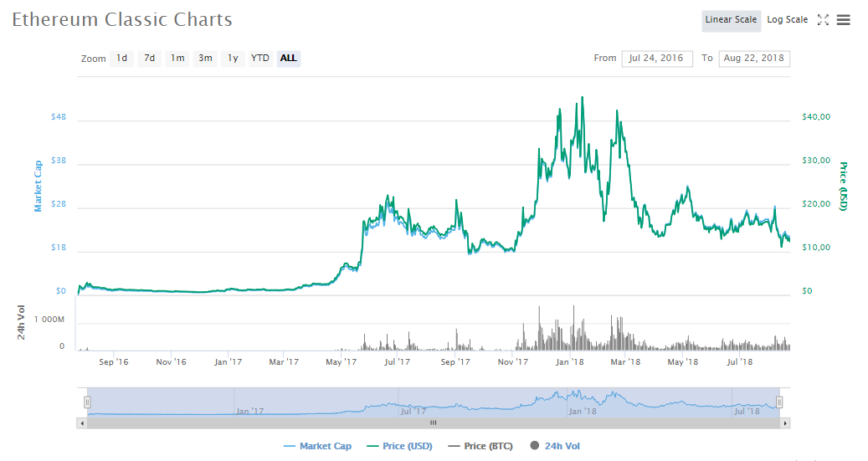Toggle fullscreen chart view icon

pos(823,20)
